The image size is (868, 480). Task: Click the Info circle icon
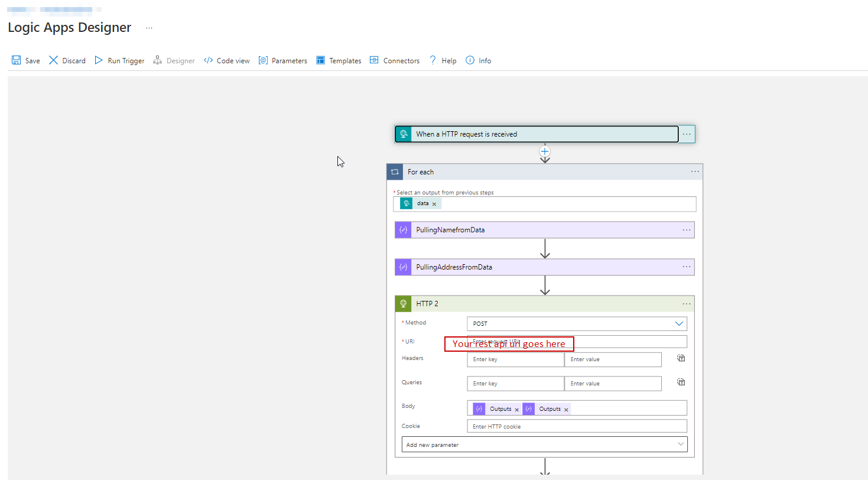point(470,60)
